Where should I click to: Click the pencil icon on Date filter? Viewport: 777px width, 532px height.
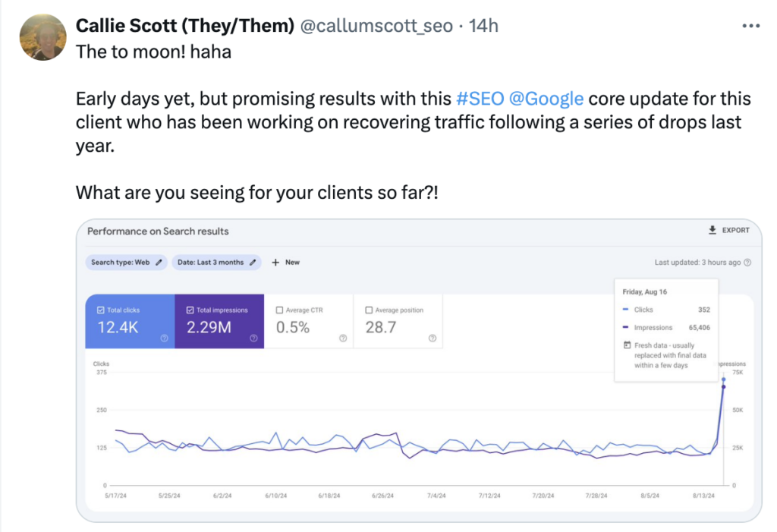253,263
